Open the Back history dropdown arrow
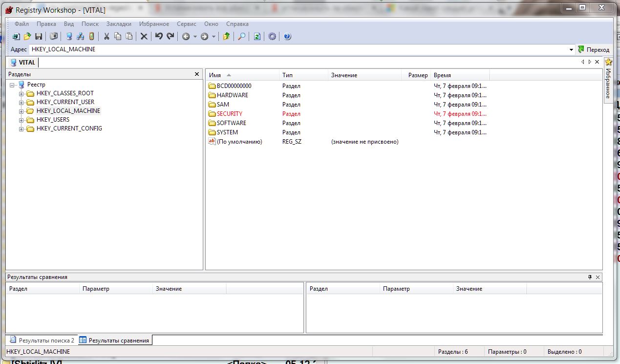The width and height of the screenshot is (620, 364). [x=195, y=37]
